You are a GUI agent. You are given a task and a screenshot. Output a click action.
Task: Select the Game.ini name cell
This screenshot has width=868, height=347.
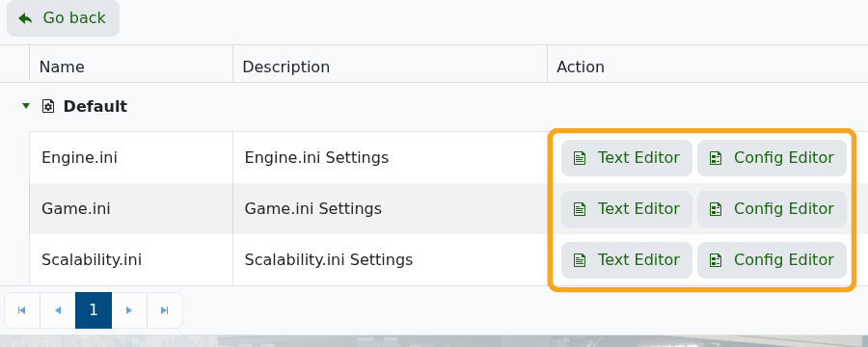[x=131, y=208]
